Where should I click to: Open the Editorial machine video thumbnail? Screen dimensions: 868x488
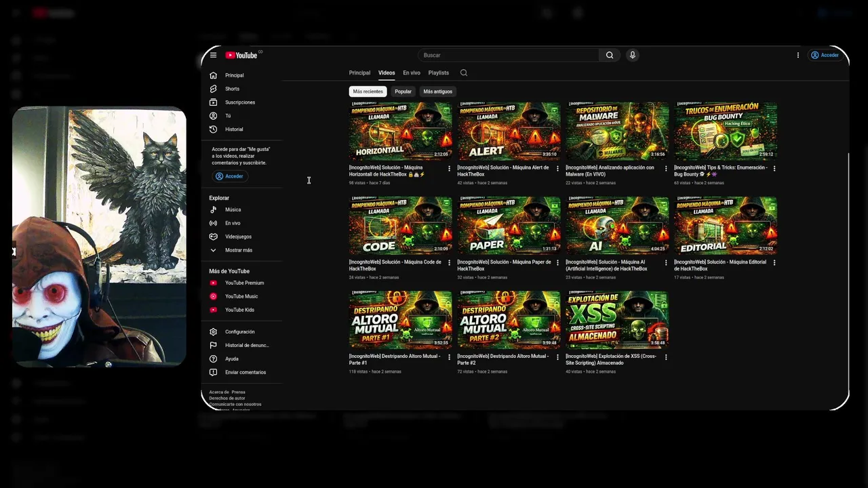pos(726,226)
